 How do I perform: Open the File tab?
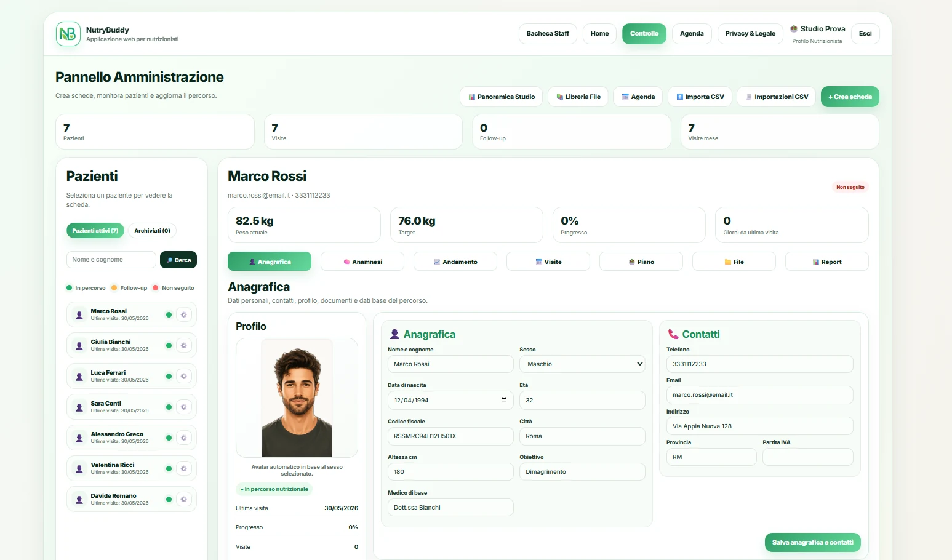pyautogui.click(x=734, y=262)
